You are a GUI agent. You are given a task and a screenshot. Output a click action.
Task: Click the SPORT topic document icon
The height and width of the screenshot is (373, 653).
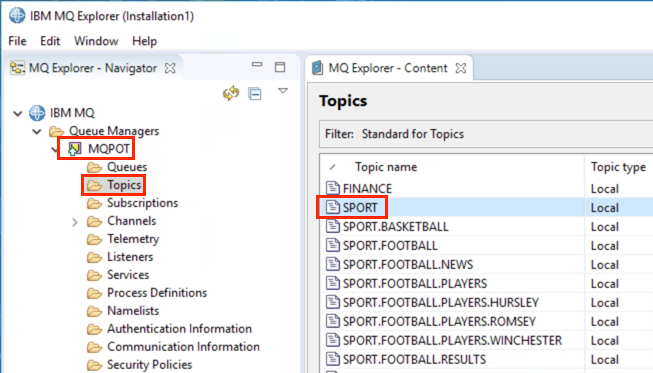click(x=332, y=207)
